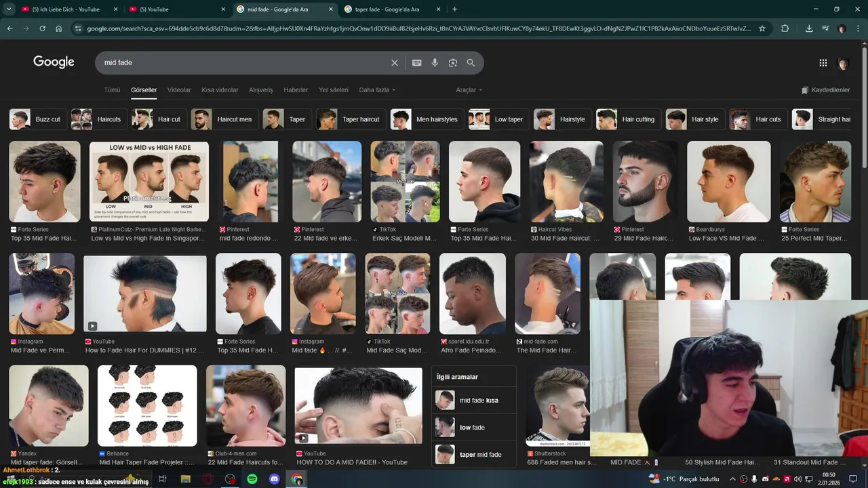Select related search 'low fade'

click(473, 428)
